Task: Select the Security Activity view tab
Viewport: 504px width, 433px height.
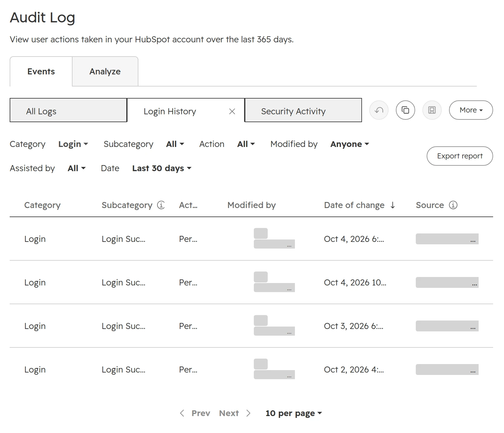Action: pyautogui.click(x=303, y=110)
